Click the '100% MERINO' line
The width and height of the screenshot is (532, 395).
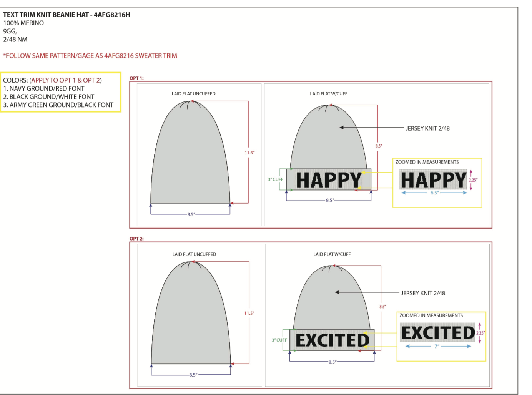tap(23, 23)
